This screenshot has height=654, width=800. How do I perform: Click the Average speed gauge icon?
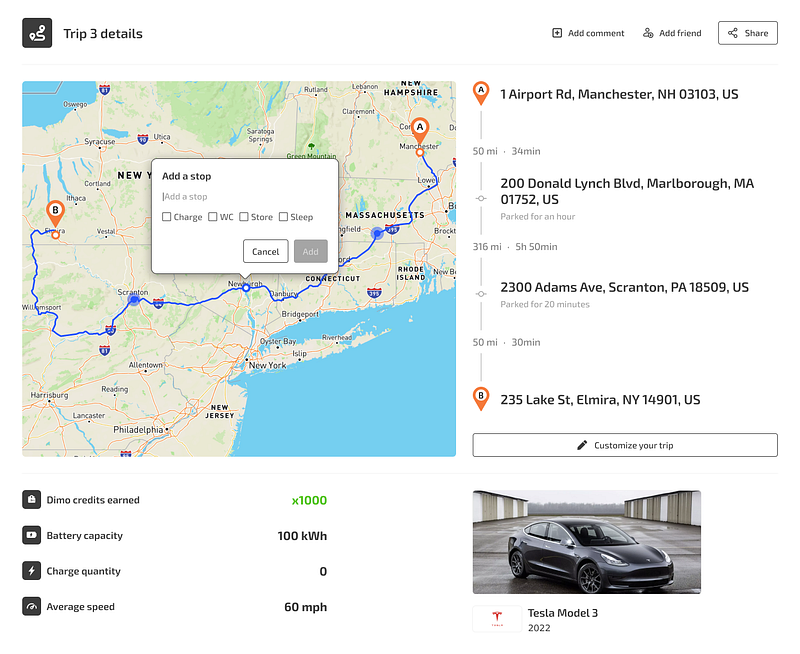pos(32,607)
